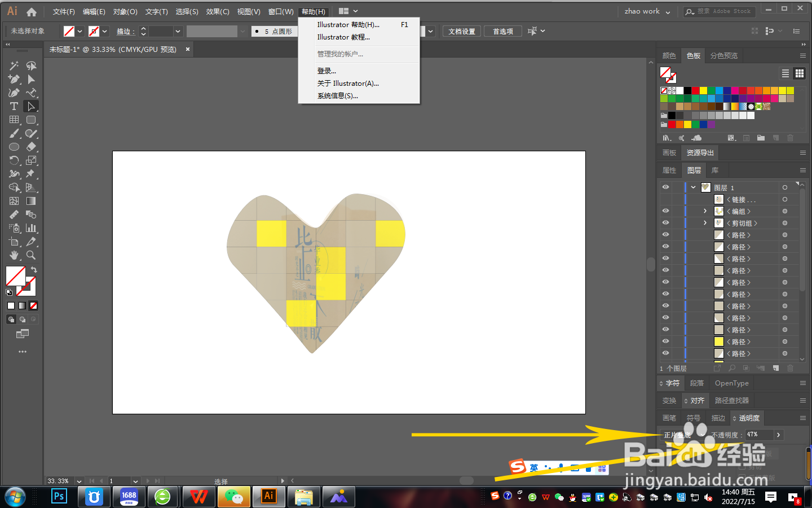Image resolution: width=812 pixels, height=508 pixels.
Task: Show the hidden 链接 sublayer
Action: [666, 199]
